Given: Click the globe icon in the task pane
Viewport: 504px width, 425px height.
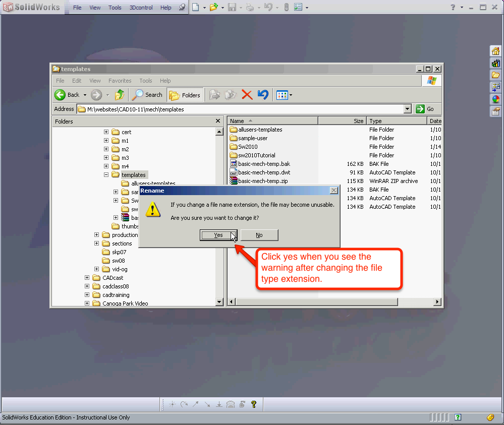Looking at the screenshot, I should coord(496,99).
